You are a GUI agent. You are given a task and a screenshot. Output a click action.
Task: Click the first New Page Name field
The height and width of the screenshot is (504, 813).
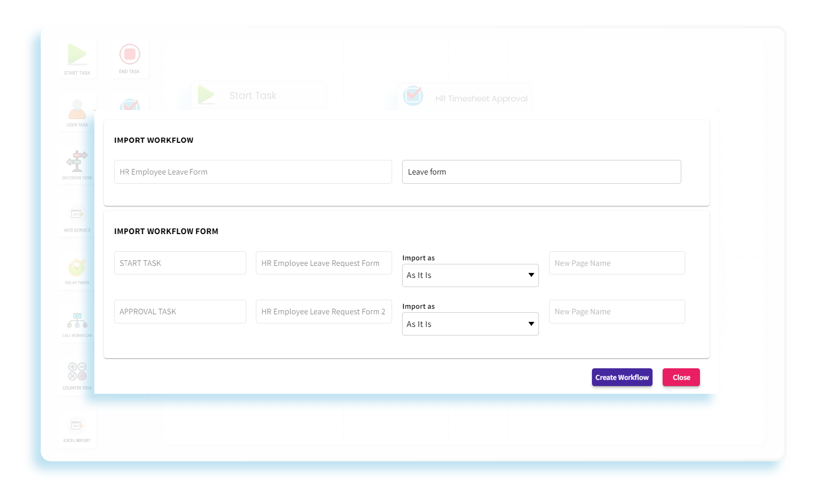(617, 262)
